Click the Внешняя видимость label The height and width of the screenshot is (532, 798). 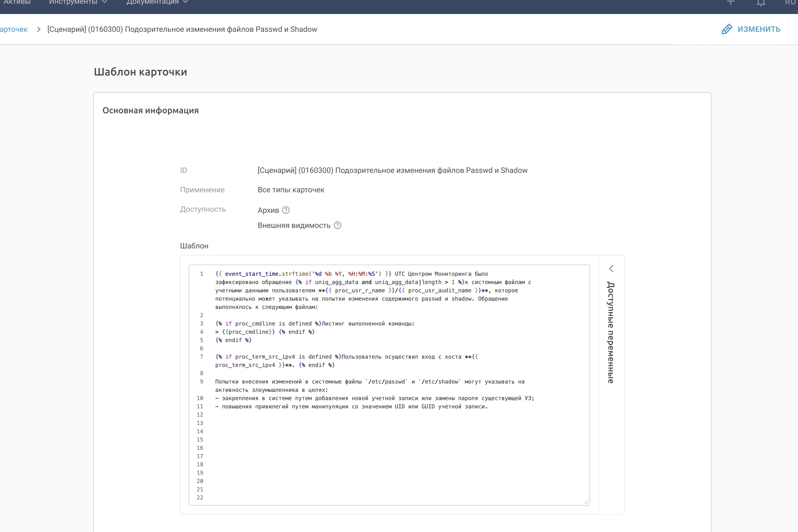tap(294, 226)
